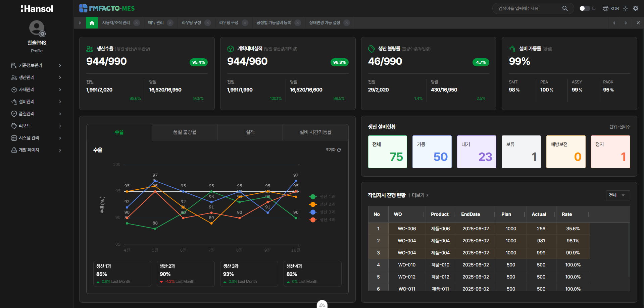Expand the 생산관리 sidebar menu
644x308 pixels.
[37, 77]
